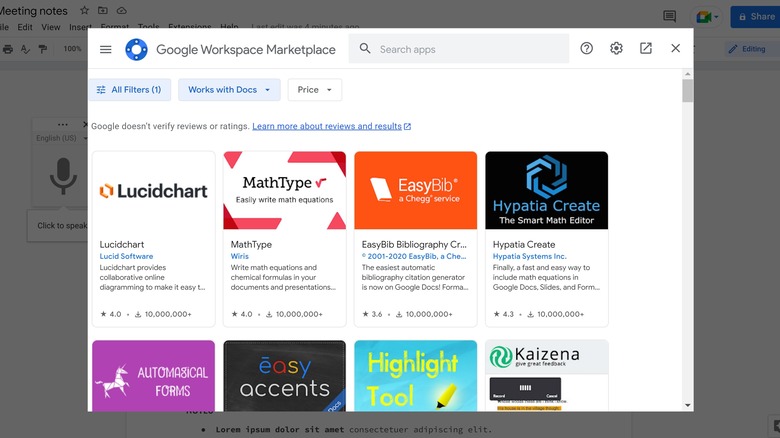
Task: Follow Learn more about reviews link
Action: pos(331,127)
